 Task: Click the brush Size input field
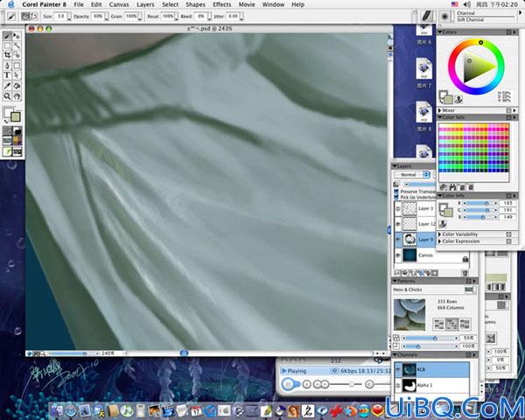pyautogui.click(x=60, y=16)
